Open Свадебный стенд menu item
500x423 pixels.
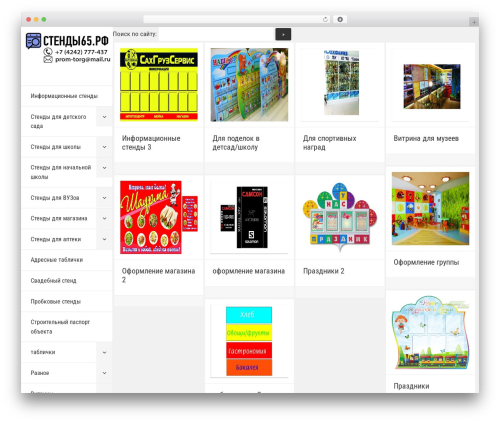tap(53, 281)
